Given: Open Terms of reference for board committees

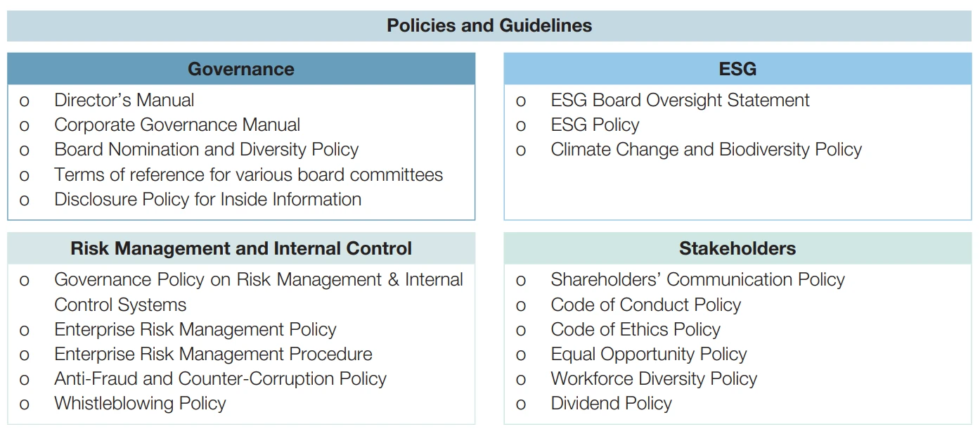Looking at the screenshot, I should click(x=249, y=174).
